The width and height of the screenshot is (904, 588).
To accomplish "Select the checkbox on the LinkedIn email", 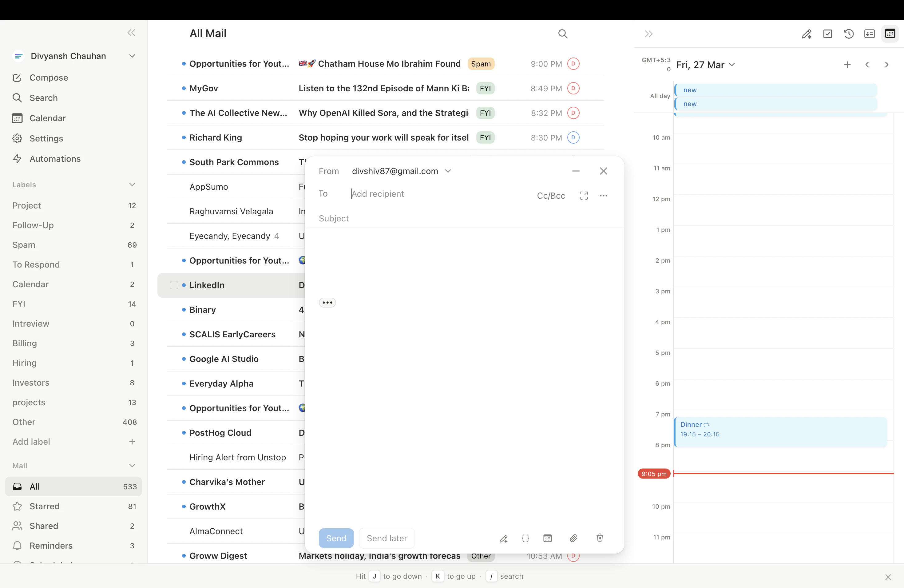I will coord(174,285).
